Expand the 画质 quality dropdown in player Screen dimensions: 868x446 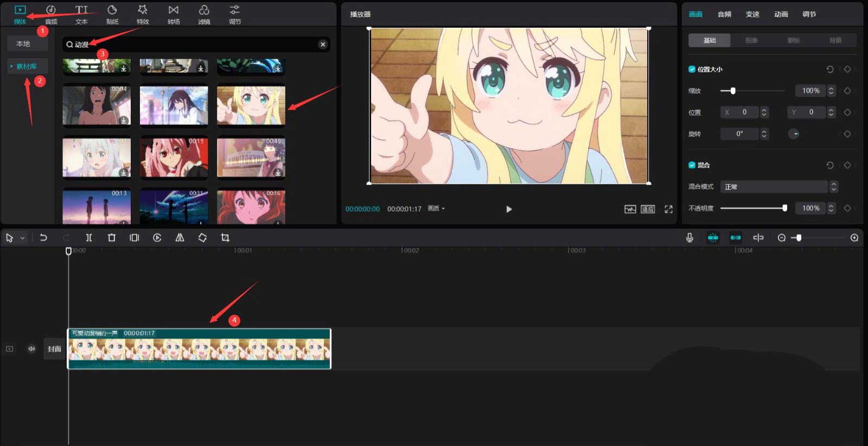click(436, 209)
